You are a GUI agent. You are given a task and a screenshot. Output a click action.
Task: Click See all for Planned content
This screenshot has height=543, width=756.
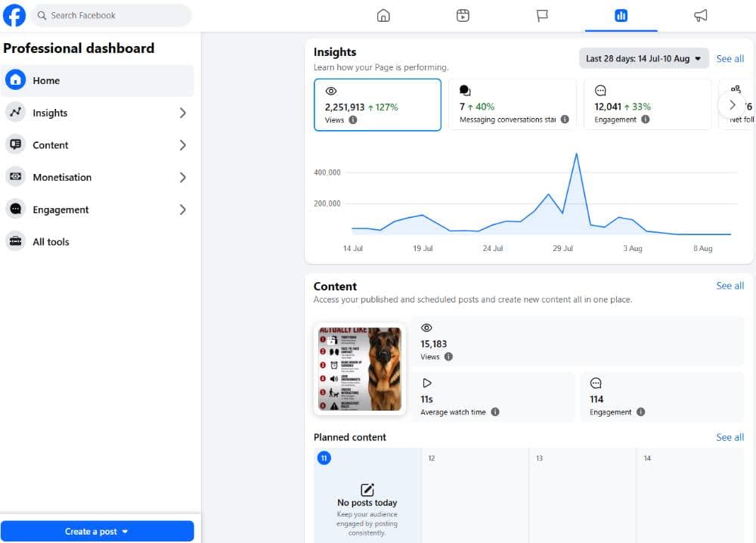[x=730, y=437]
